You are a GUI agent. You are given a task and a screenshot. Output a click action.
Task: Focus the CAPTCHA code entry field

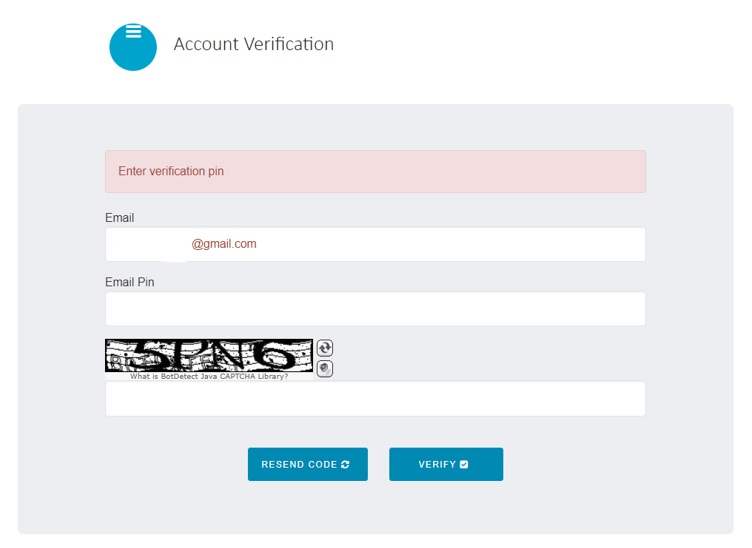(x=375, y=399)
